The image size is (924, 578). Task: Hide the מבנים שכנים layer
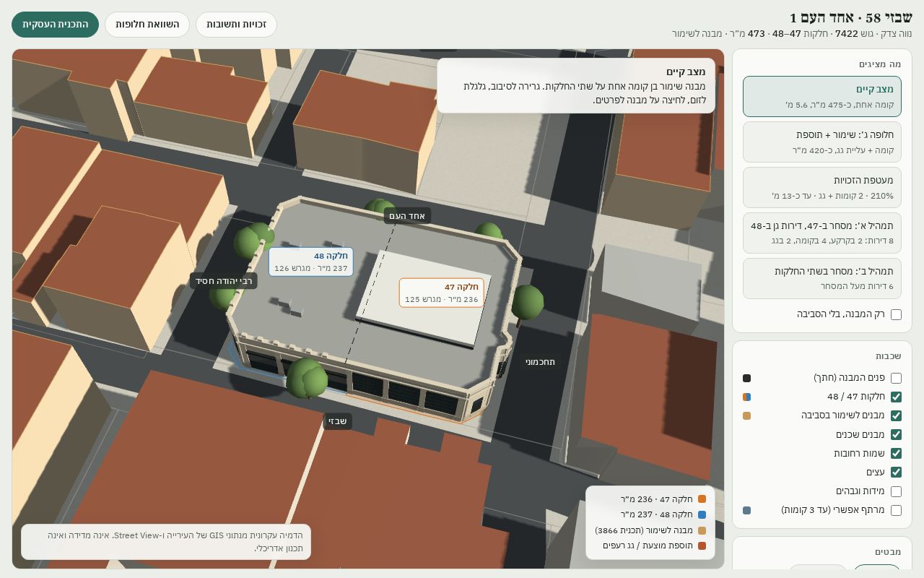pyautogui.click(x=896, y=434)
